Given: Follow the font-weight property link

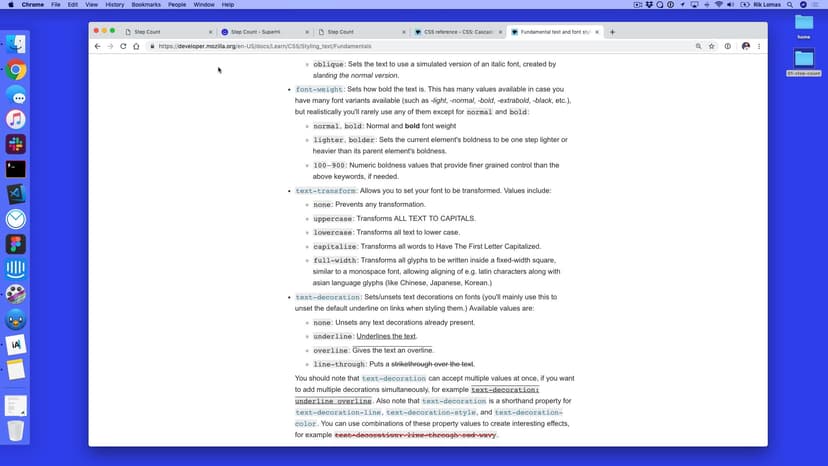Looking at the screenshot, I should coord(319,89).
